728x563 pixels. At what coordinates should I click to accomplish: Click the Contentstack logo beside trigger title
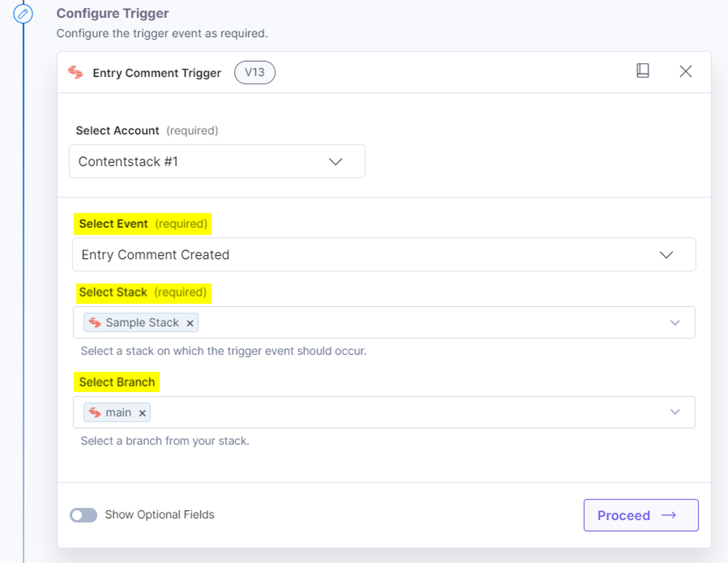tap(75, 72)
